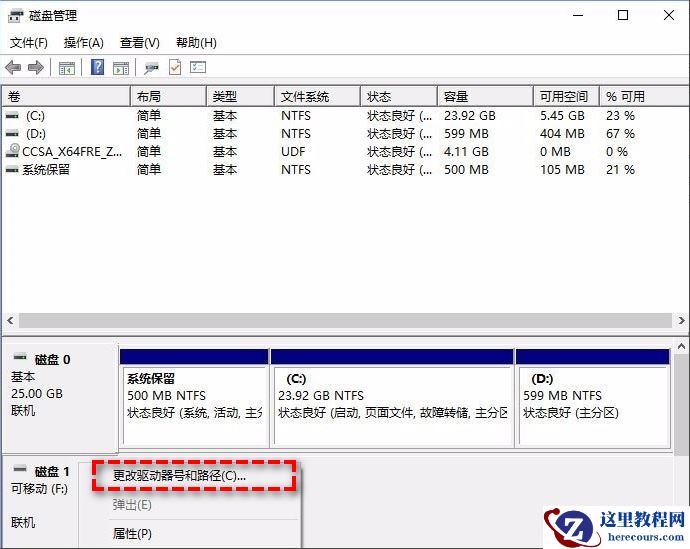Open the Help question-mark toolbar icon

97,67
